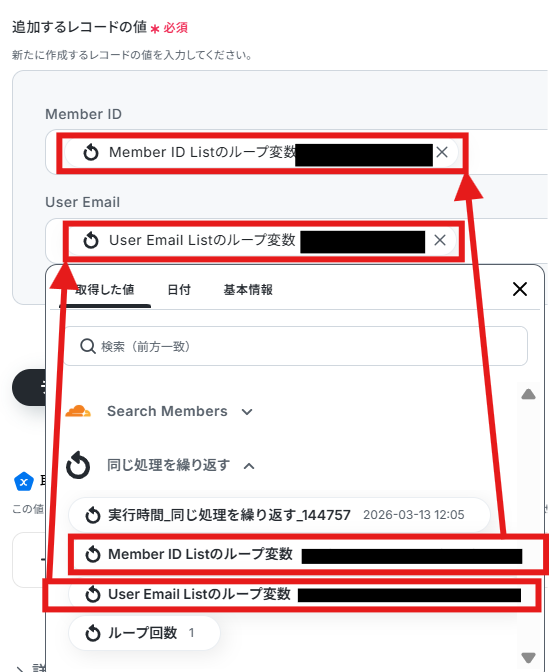Click the loop icon beside 同じ処理を繰り返す
The image size is (549, 672).
[78, 465]
